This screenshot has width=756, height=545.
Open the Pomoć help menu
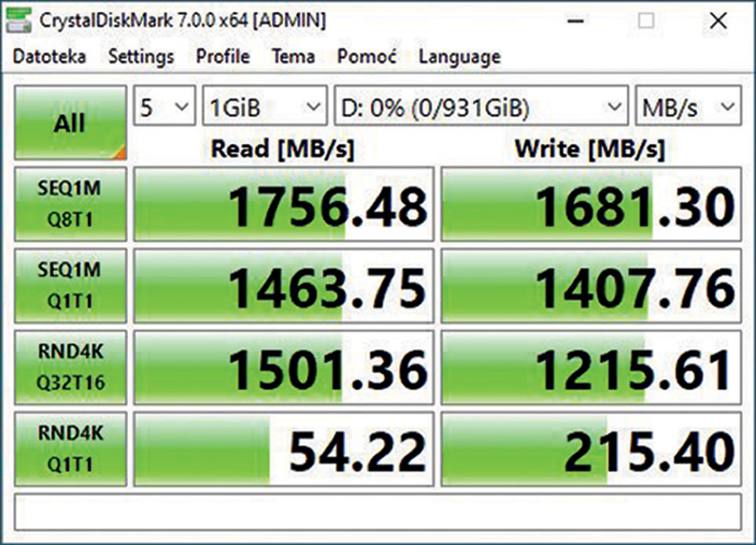click(x=366, y=57)
